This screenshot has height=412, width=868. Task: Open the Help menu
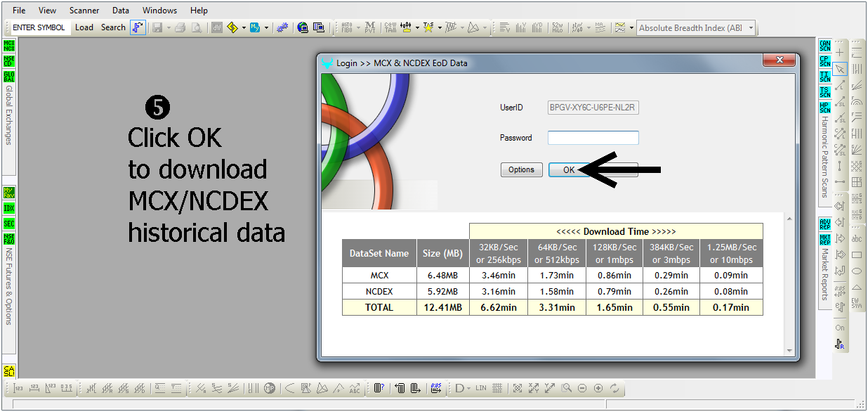199,11
